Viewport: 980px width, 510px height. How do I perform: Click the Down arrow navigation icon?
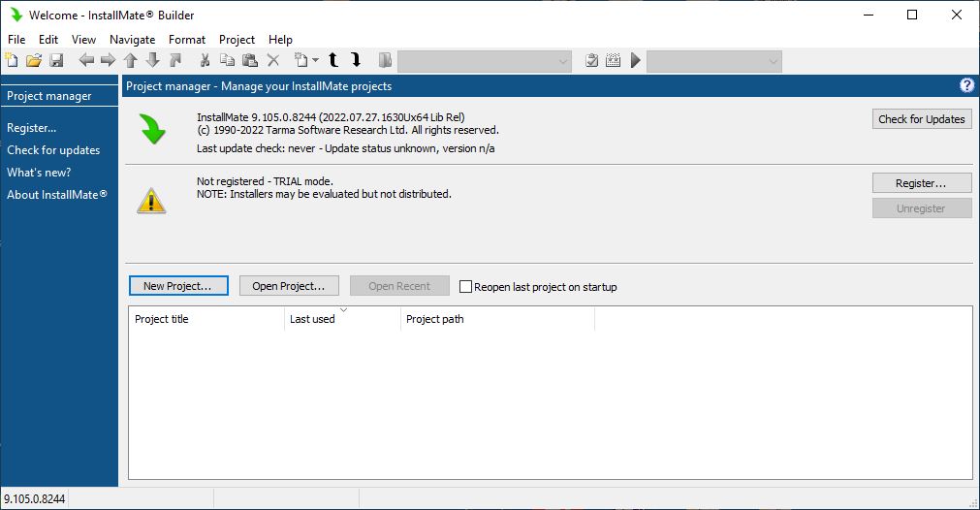pyautogui.click(x=153, y=60)
